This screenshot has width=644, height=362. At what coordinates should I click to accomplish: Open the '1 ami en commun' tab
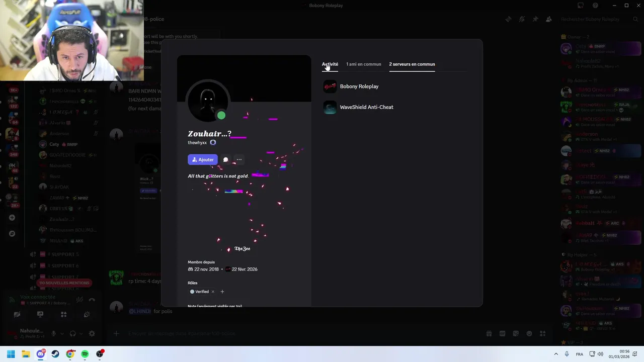click(x=363, y=64)
